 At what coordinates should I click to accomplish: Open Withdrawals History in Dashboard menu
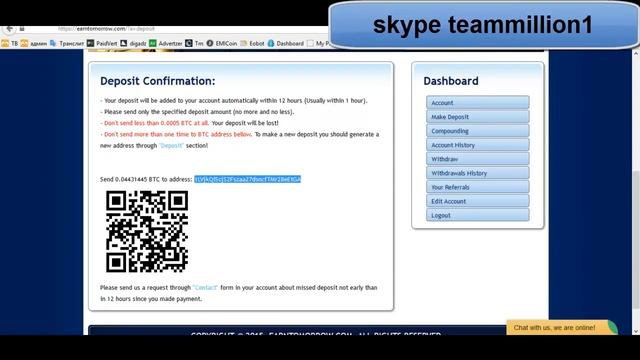click(x=478, y=173)
